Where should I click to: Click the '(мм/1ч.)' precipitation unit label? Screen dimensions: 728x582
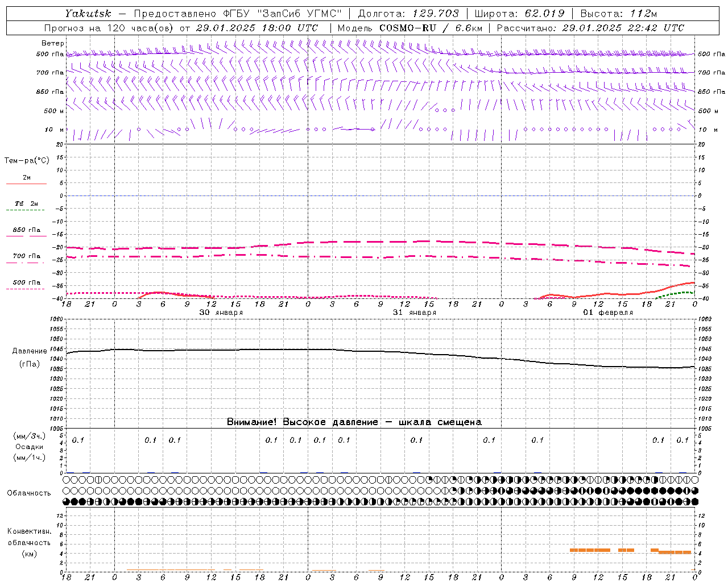tap(30, 458)
